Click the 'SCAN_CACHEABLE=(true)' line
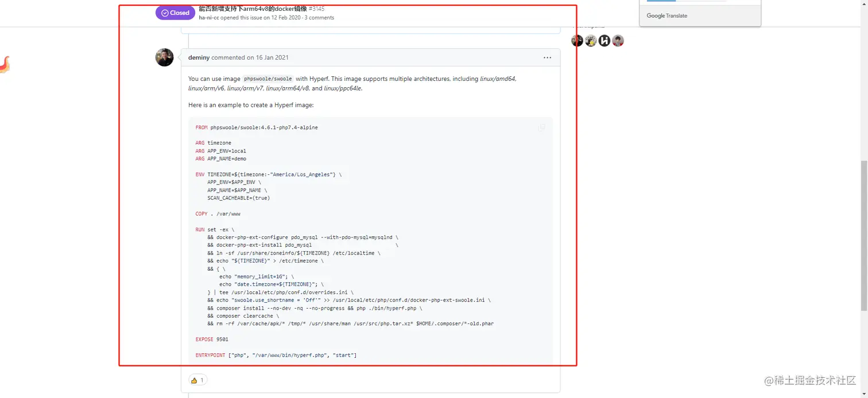868x398 pixels. point(238,198)
